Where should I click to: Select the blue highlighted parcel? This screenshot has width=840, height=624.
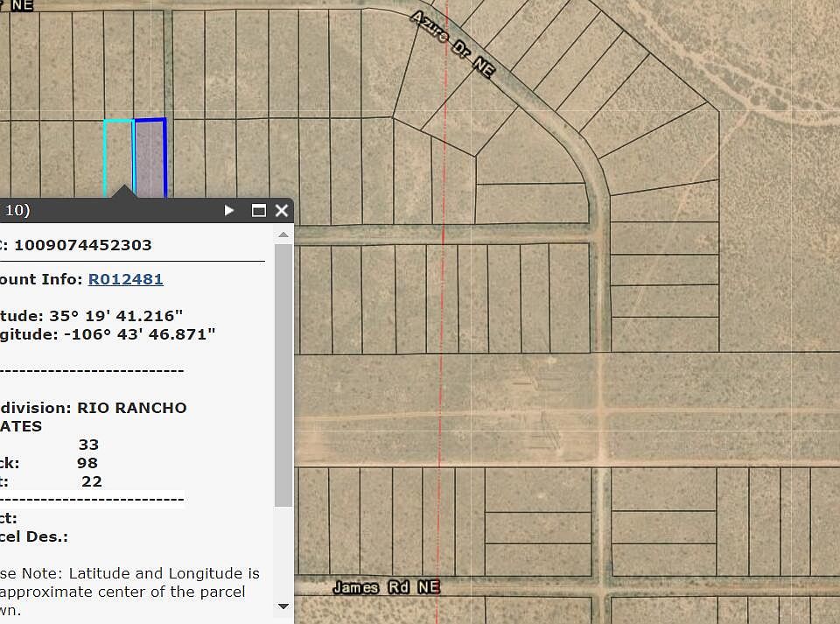coord(150,158)
